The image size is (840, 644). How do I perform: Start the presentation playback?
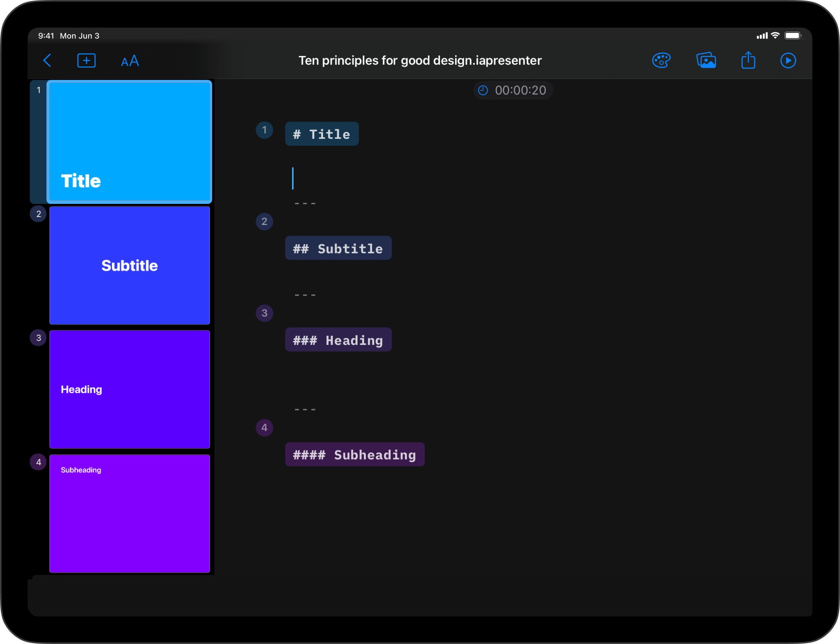[x=788, y=60]
